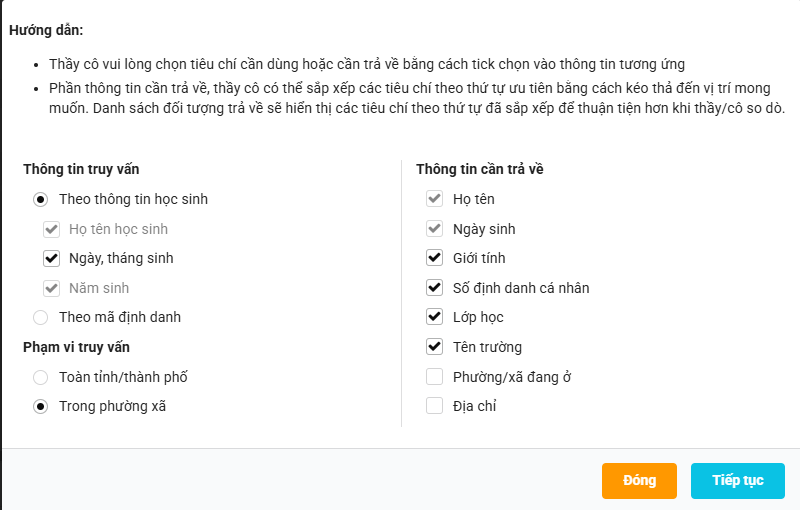Select 'Theo mã định danh' radio option
This screenshot has height=510, width=800.
coord(40,317)
